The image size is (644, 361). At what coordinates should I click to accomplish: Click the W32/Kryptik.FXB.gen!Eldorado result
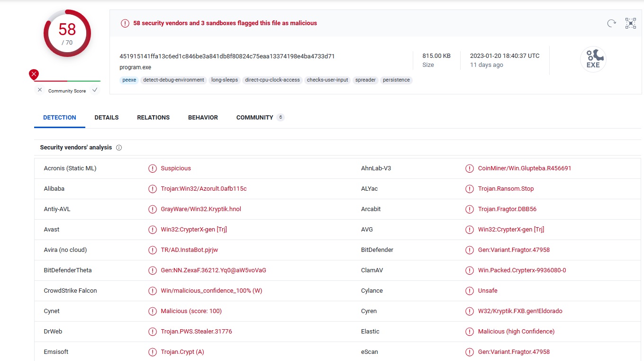520,311
